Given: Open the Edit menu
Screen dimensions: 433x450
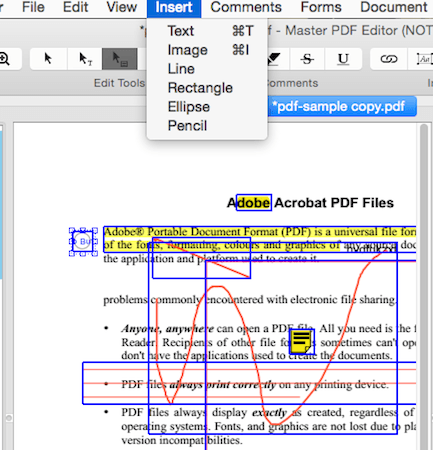Looking at the screenshot, I should (75, 7).
